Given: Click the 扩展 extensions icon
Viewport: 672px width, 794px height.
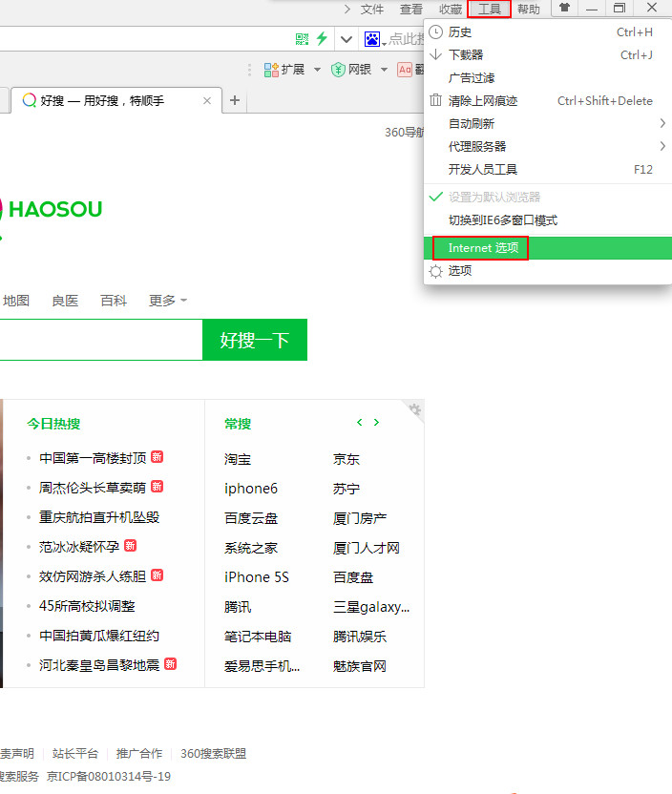Looking at the screenshot, I should (x=271, y=70).
